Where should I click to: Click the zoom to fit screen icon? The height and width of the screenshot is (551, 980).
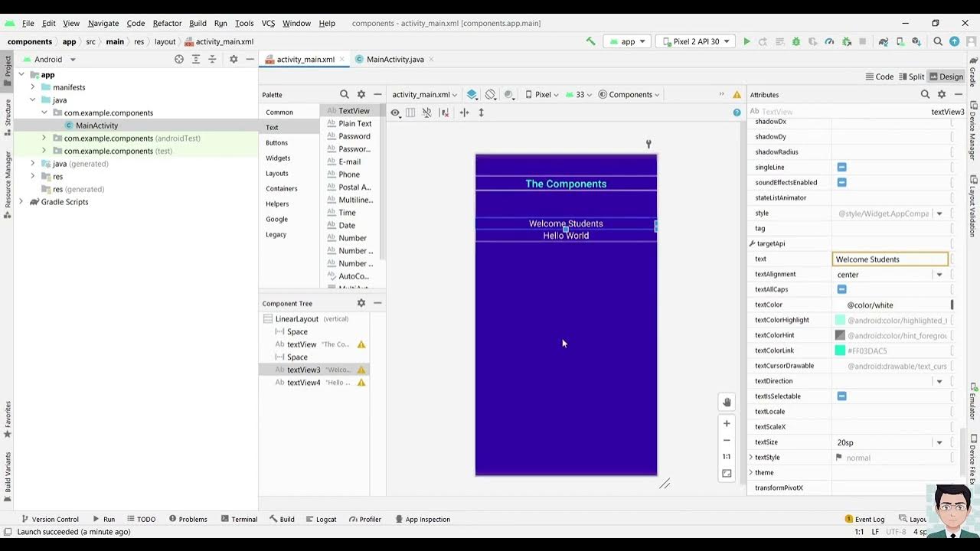point(727,474)
